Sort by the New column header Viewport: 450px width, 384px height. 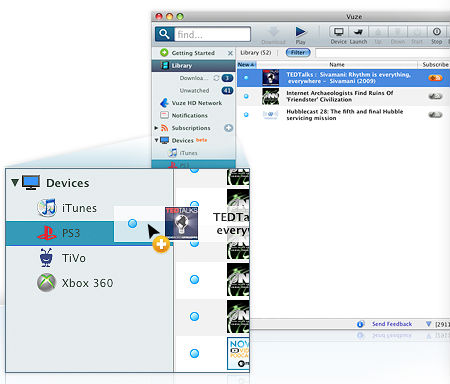click(x=246, y=65)
